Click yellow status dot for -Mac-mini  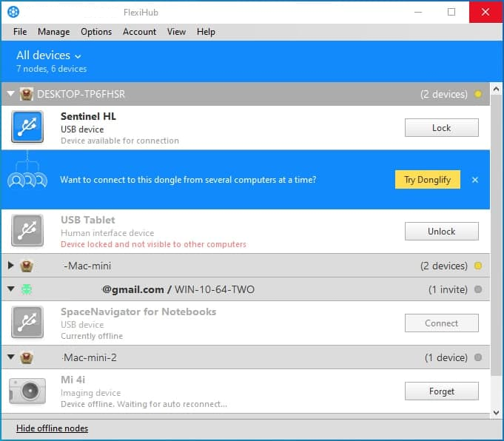(478, 266)
